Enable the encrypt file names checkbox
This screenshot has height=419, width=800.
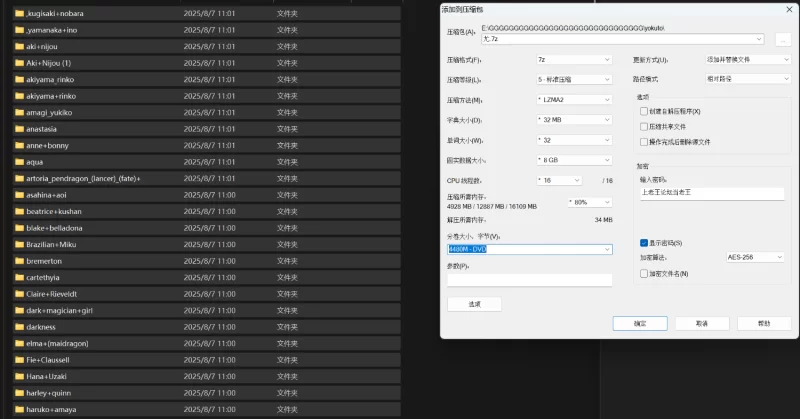point(644,274)
